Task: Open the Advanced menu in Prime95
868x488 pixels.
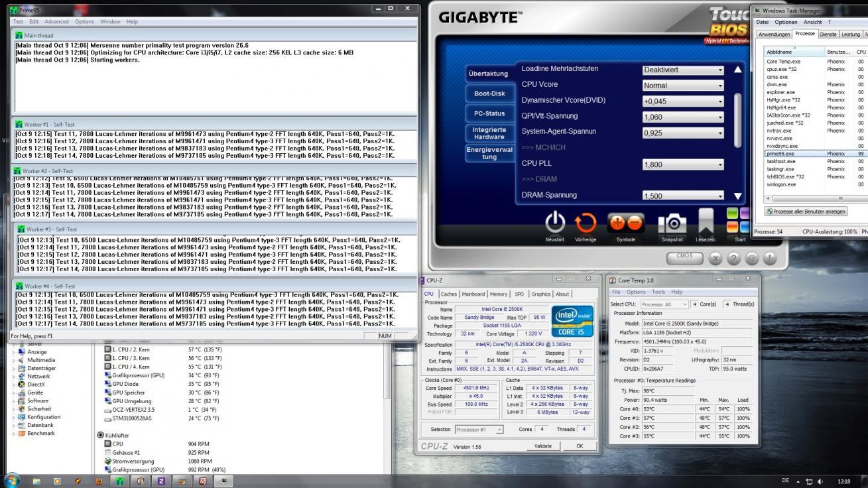Action: (56, 22)
